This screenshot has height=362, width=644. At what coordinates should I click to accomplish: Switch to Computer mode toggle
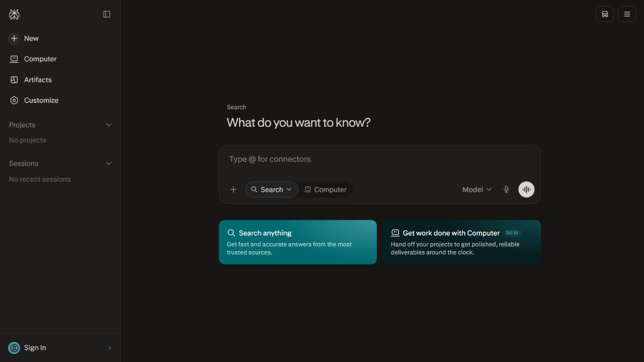(326, 190)
